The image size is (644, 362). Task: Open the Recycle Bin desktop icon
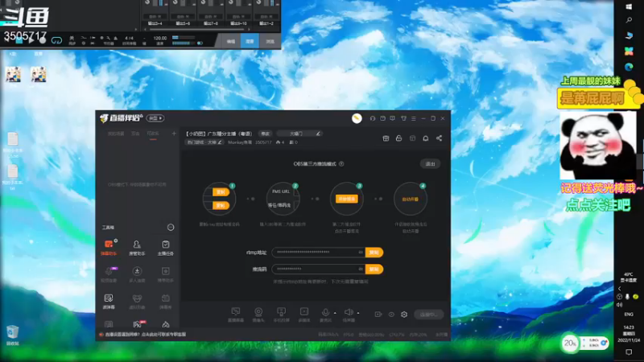(12, 335)
